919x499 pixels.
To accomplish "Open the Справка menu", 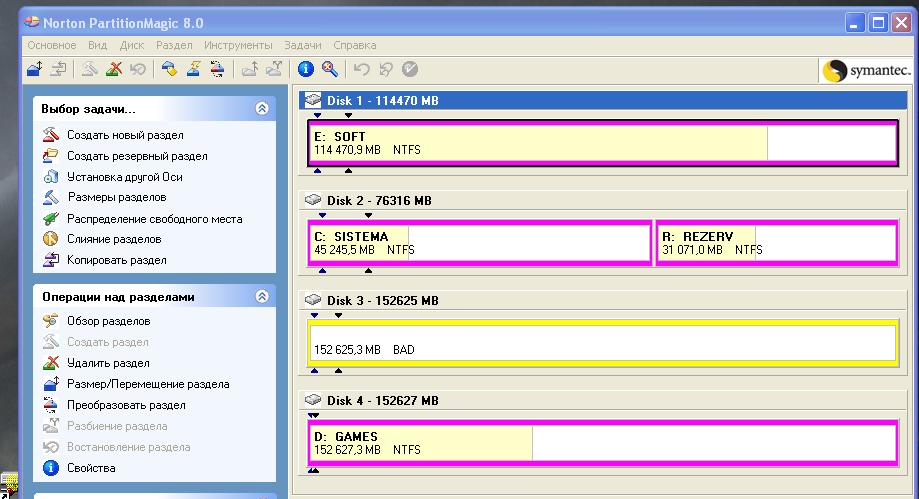I will tap(354, 45).
